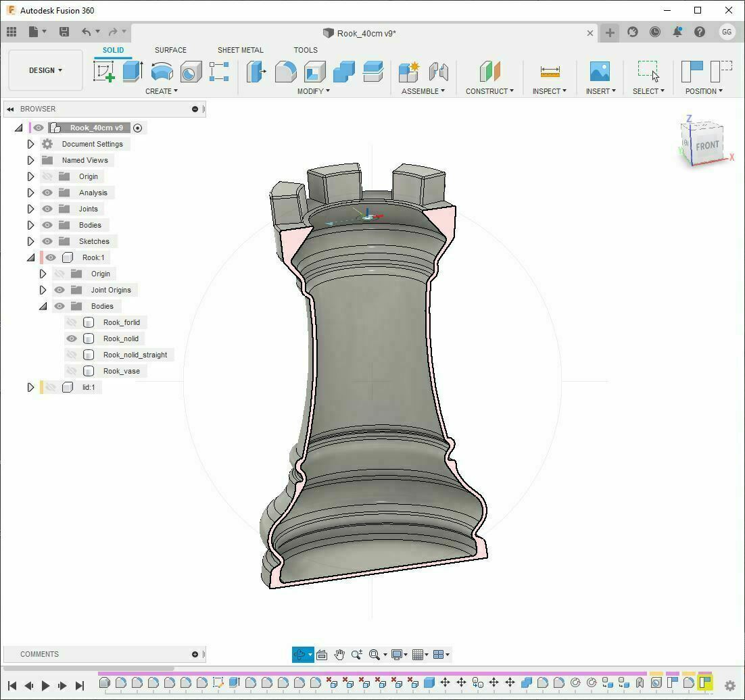Show the hidden Rook_vase body
This screenshot has height=700, width=745.
click(71, 371)
